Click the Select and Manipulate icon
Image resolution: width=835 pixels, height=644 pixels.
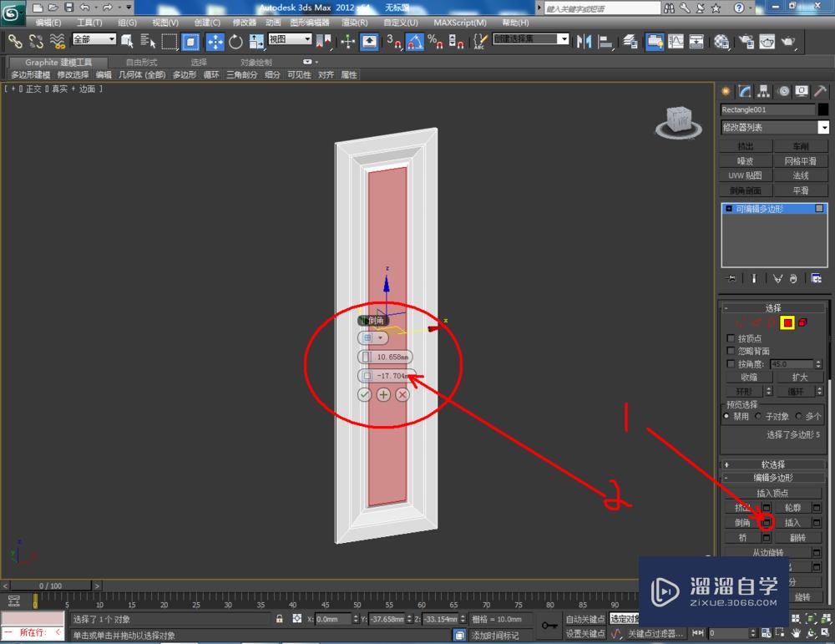pyautogui.click(x=347, y=41)
